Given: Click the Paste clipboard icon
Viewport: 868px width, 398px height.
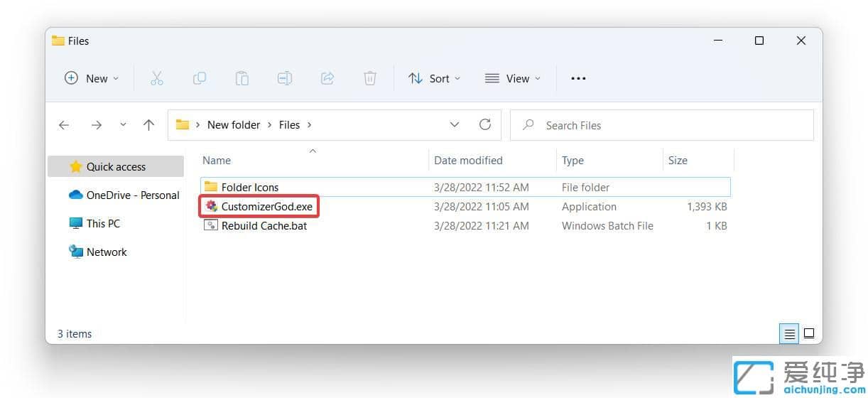Looking at the screenshot, I should tap(242, 78).
